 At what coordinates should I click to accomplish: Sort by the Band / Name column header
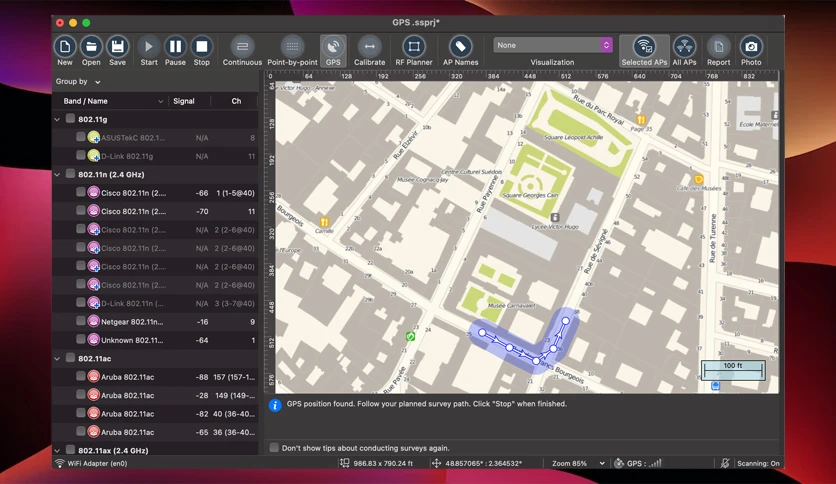point(112,101)
